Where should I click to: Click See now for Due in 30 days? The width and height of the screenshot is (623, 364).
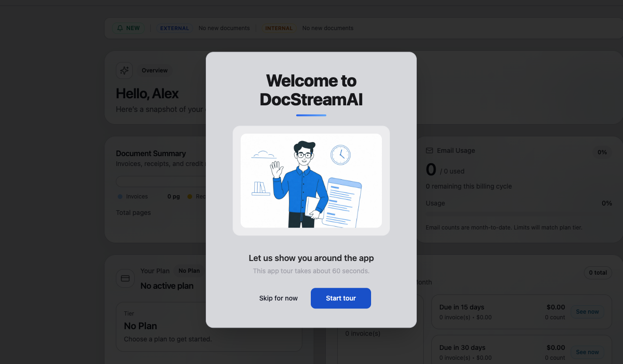(x=587, y=352)
